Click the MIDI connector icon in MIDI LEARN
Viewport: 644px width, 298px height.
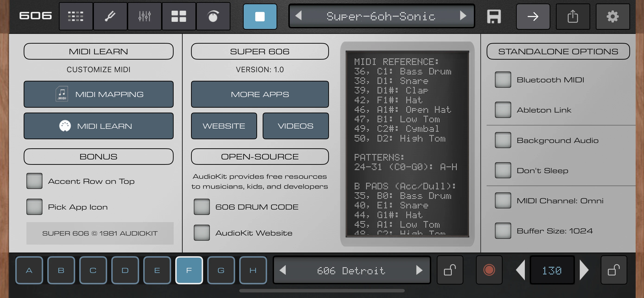point(65,126)
